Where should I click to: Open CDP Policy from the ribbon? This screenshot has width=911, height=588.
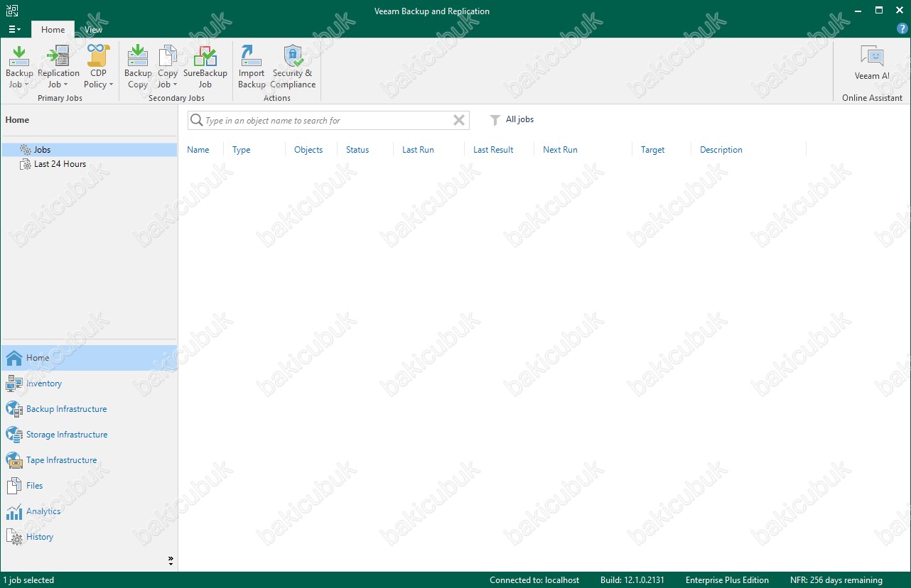(98, 67)
